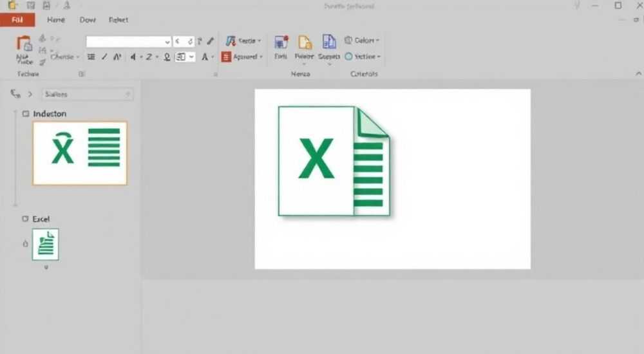Open the font name dropdown arrow

(x=167, y=42)
